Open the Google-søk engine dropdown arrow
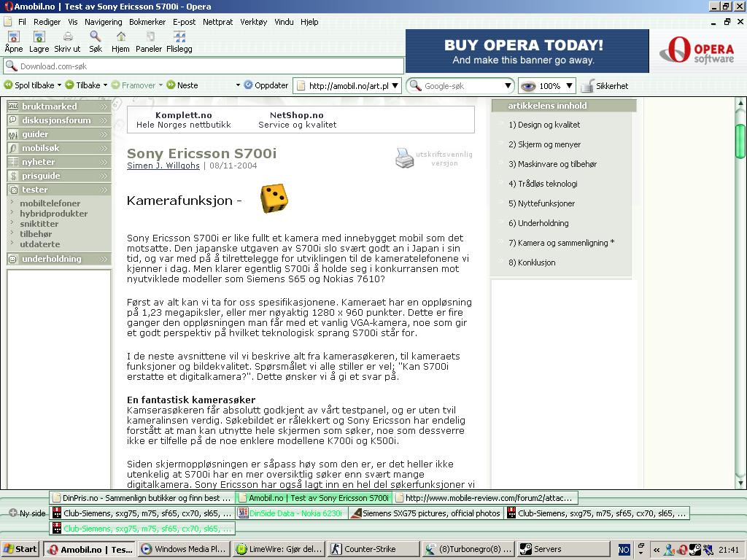Image resolution: width=747 pixels, height=560 pixels. (x=508, y=86)
